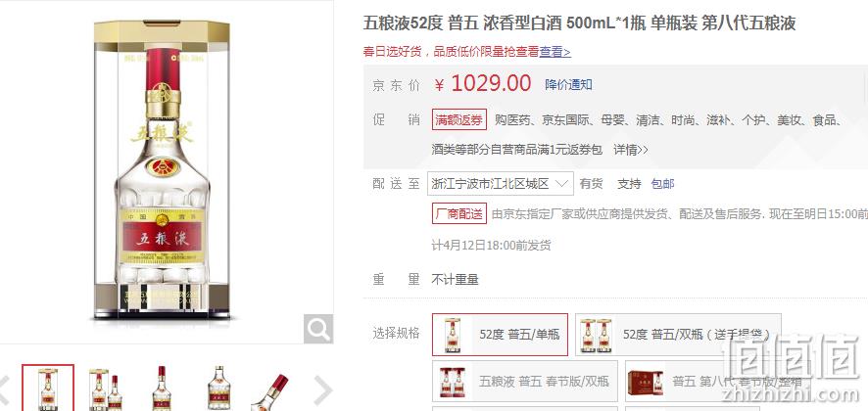Click the 厂商配送 delivery tag

(x=458, y=213)
